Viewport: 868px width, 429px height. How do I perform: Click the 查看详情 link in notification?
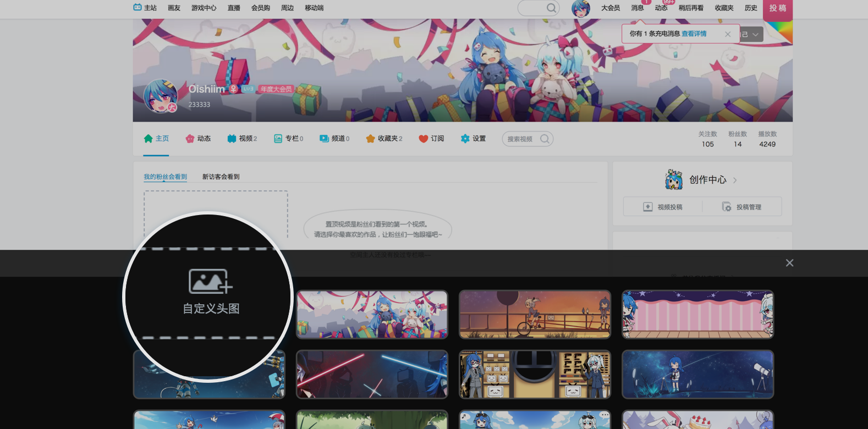[694, 34]
